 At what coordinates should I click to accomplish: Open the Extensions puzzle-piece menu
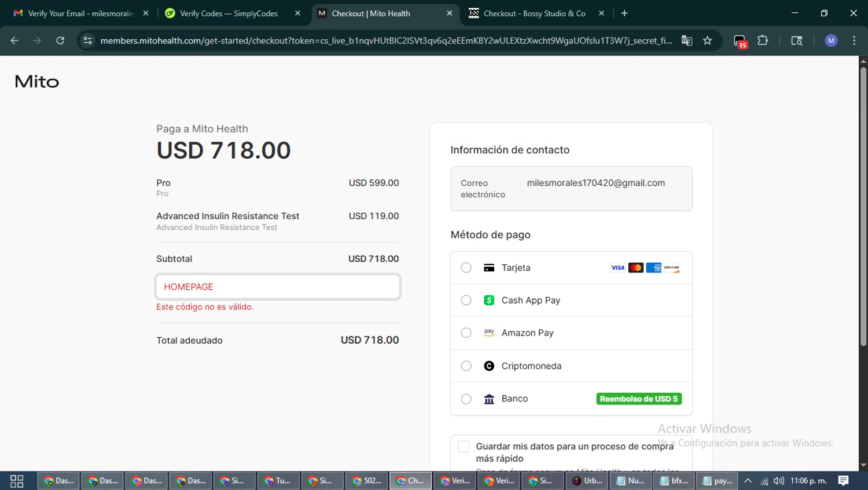tap(763, 40)
